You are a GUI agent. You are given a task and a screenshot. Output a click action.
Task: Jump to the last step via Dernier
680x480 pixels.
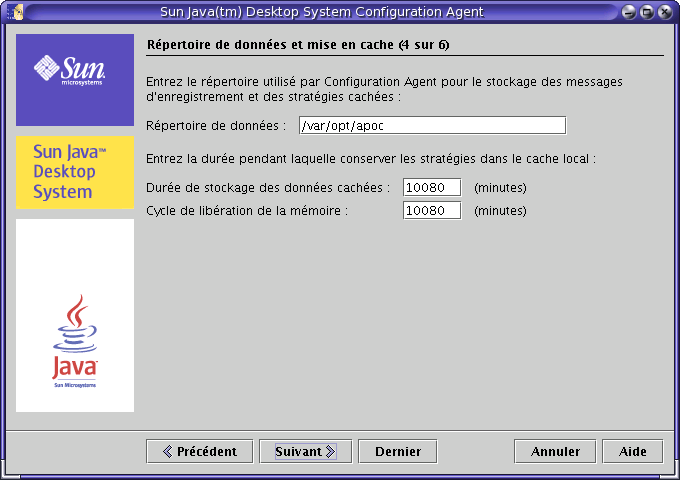[398, 451]
